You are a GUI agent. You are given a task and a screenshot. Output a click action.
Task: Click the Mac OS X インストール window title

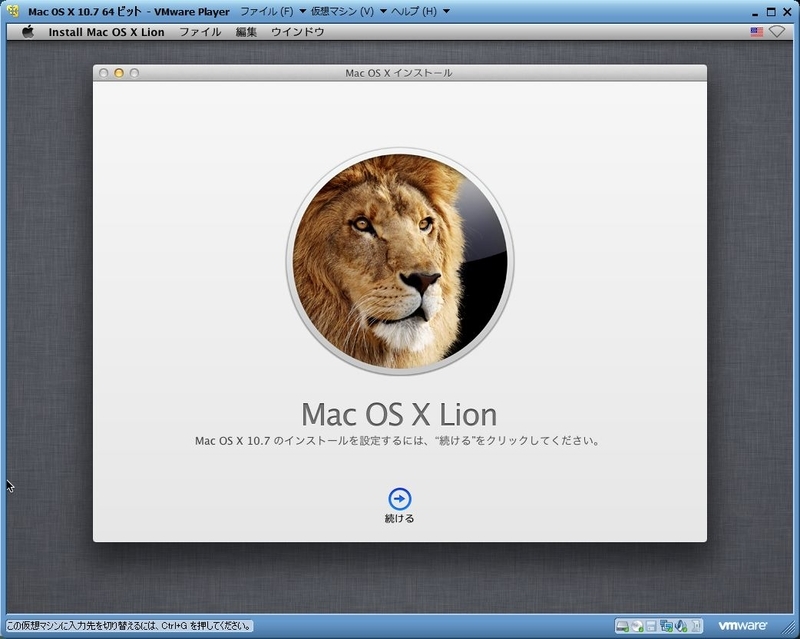coord(399,73)
